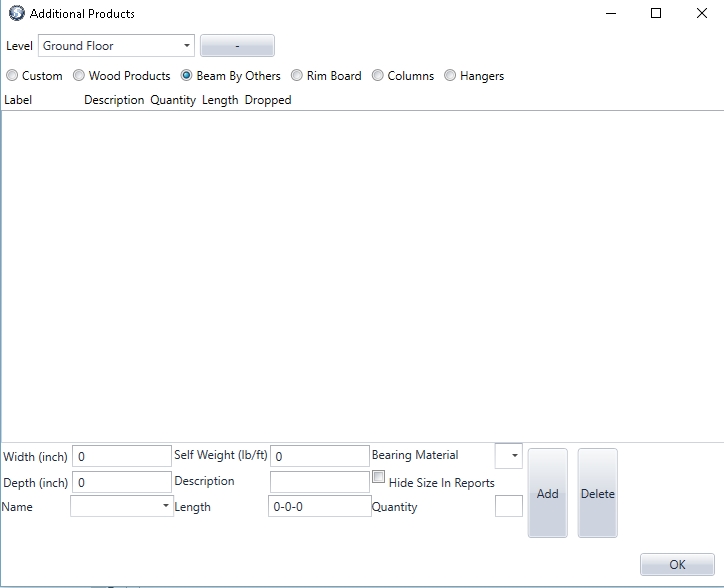
Task: Click the Add button
Action: pos(547,493)
